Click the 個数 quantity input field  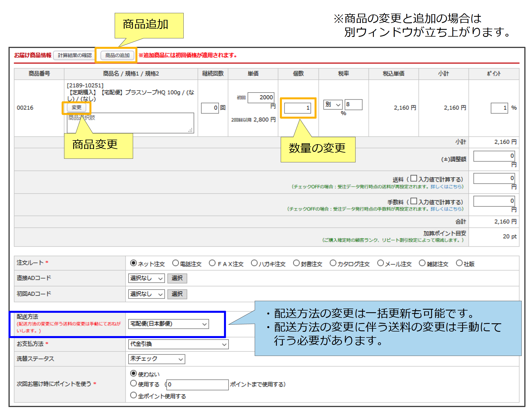tap(298, 108)
